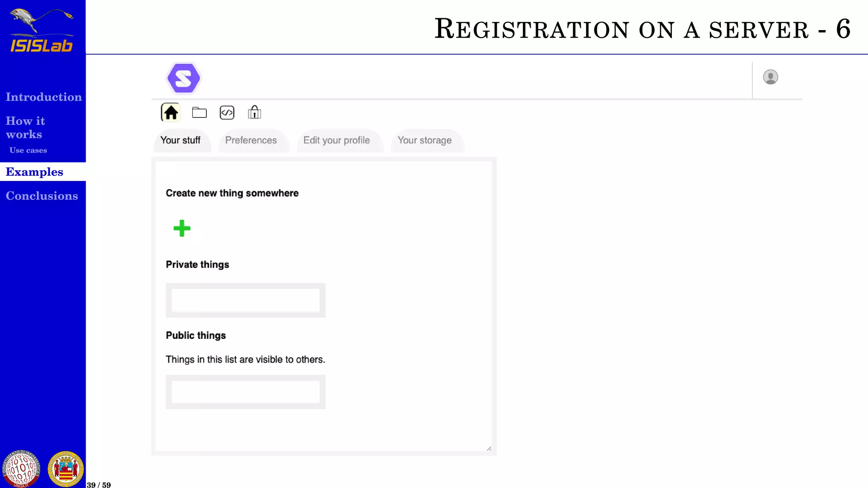Screen dimensions: 868x488
Task: Click the Private things list box
Action: tap(245, 300)
